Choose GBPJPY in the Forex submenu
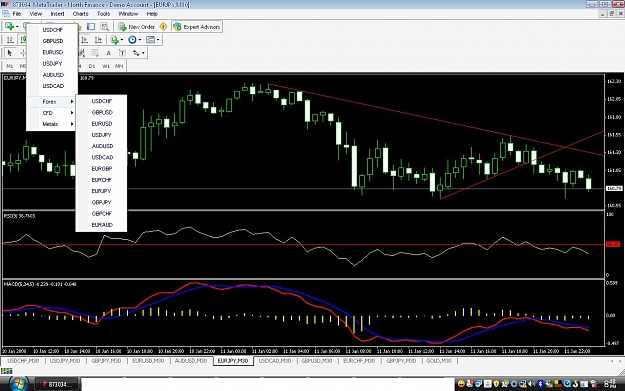The height and width of the screenshot is (391, 625). click(x=102, y=202)
